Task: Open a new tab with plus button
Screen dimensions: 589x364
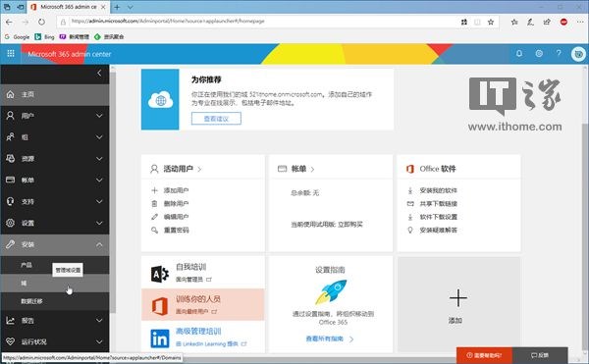Action: 117,7
